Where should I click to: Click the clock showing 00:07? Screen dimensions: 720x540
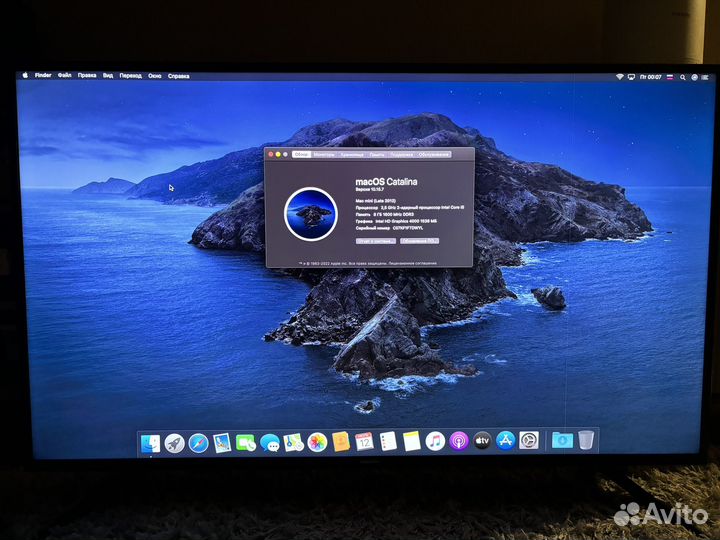651,77
